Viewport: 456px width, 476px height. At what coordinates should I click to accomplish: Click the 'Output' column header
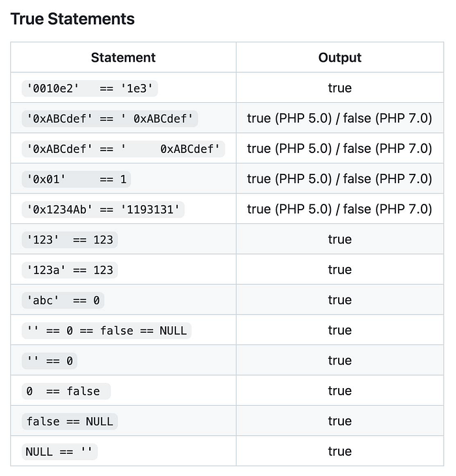[x=339, y=57]
